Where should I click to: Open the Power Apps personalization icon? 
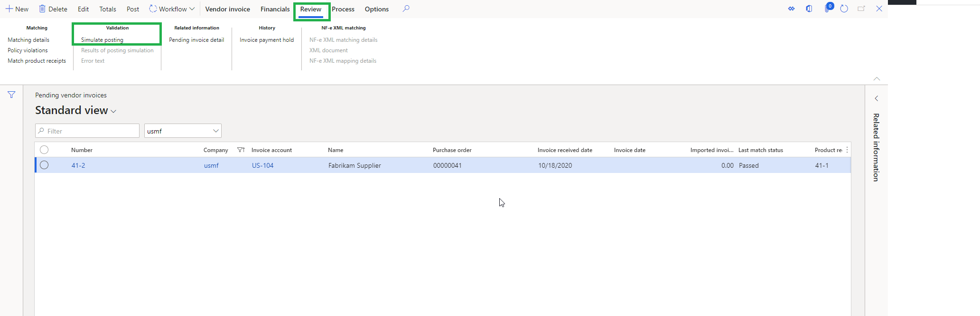791,9
